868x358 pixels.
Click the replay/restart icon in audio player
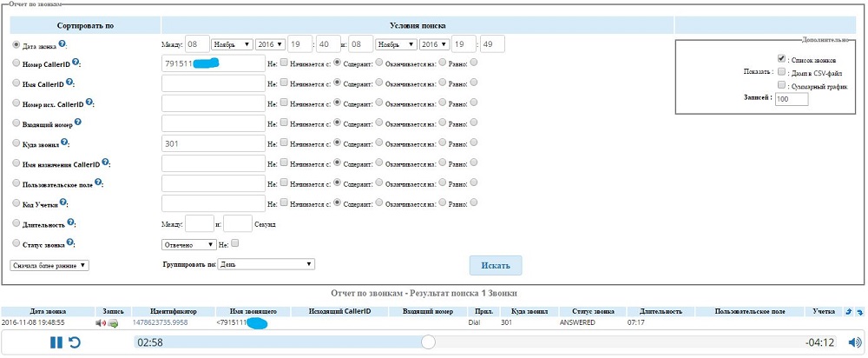[76, 342]
